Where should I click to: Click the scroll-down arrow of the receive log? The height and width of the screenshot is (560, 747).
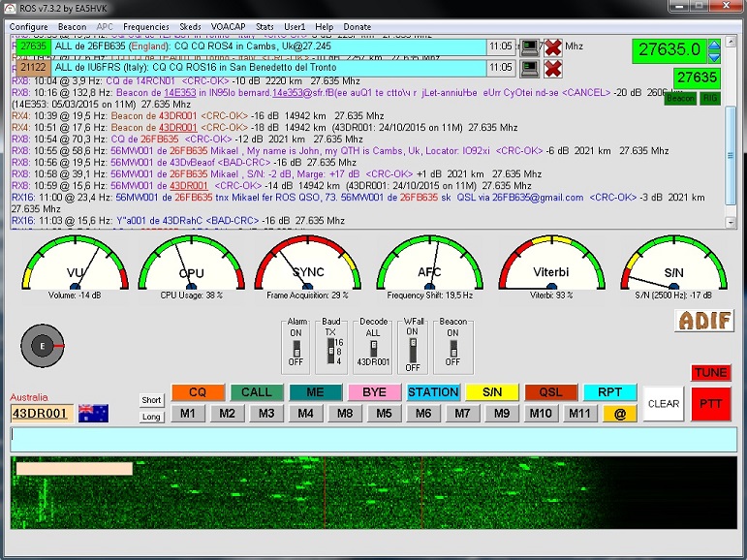(731, 222)
